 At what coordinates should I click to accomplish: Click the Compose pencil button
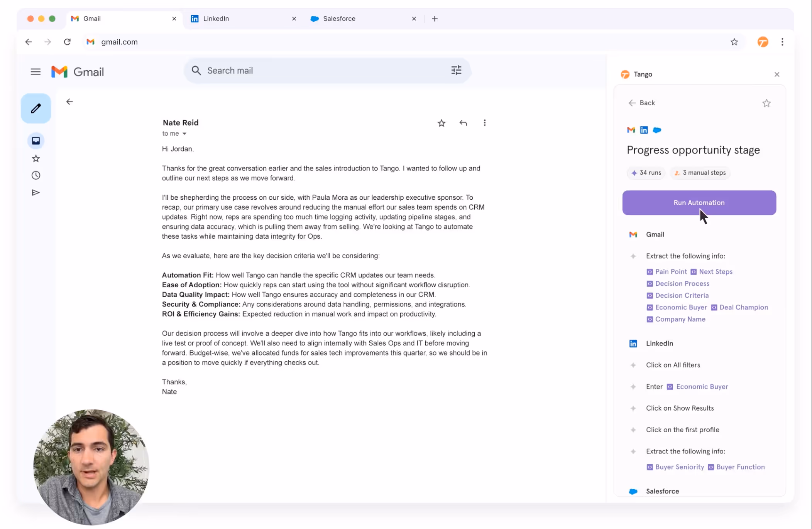[x=36, y=108]
